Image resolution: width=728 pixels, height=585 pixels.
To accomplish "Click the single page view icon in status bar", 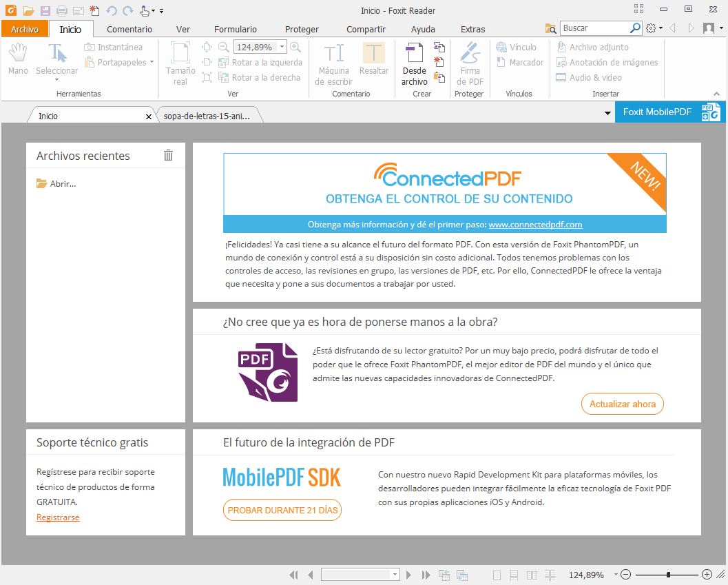I will pos(497,575).
